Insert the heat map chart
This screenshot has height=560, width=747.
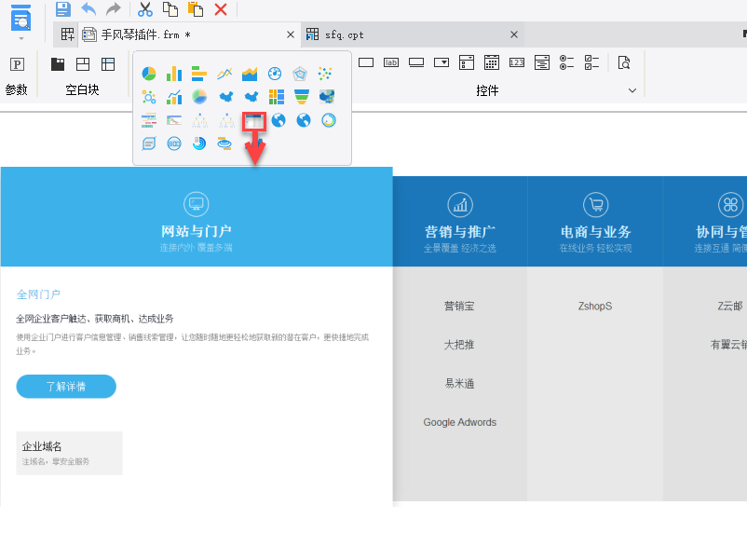(327, 97)
